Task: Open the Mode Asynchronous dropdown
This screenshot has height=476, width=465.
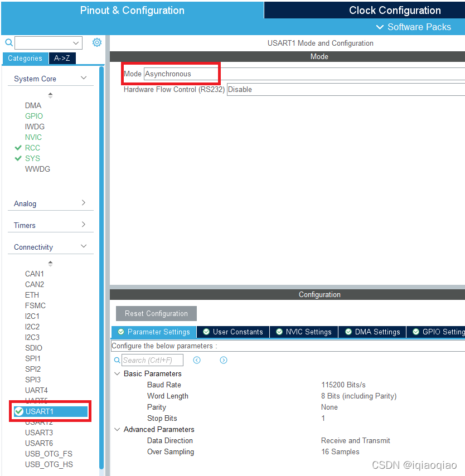Action: click(x=304, y=74)
